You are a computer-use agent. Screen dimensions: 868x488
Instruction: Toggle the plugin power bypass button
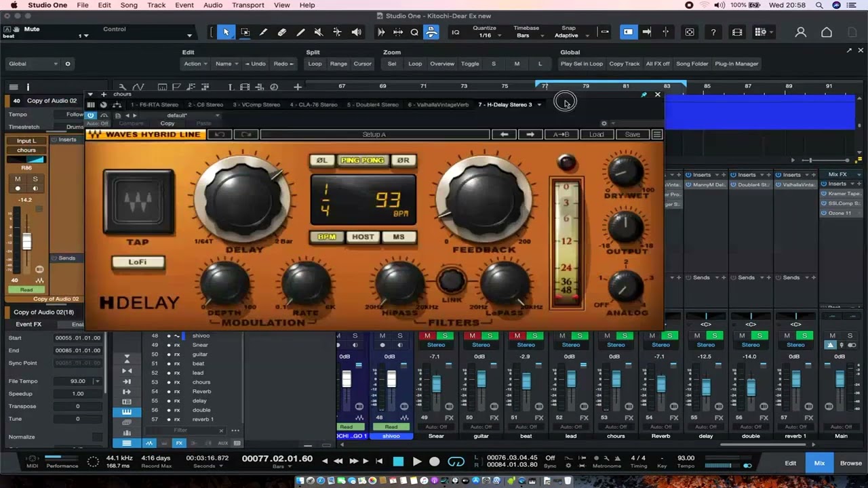[x=90, y=115]
